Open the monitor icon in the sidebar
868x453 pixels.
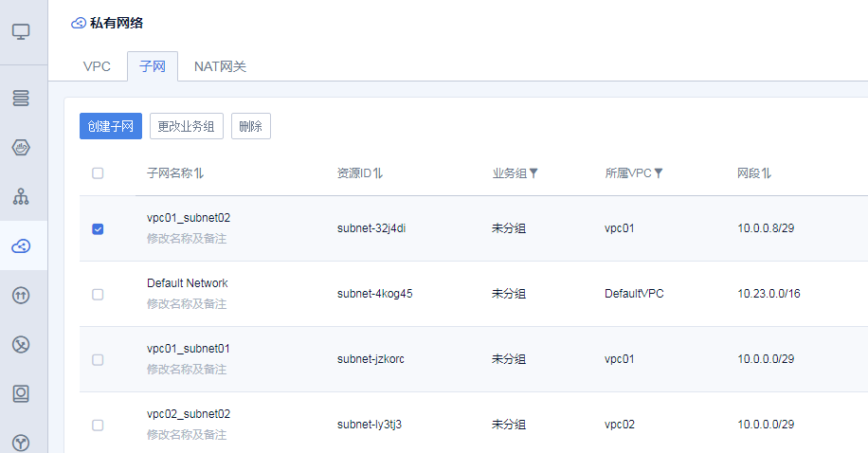[21, 31]
